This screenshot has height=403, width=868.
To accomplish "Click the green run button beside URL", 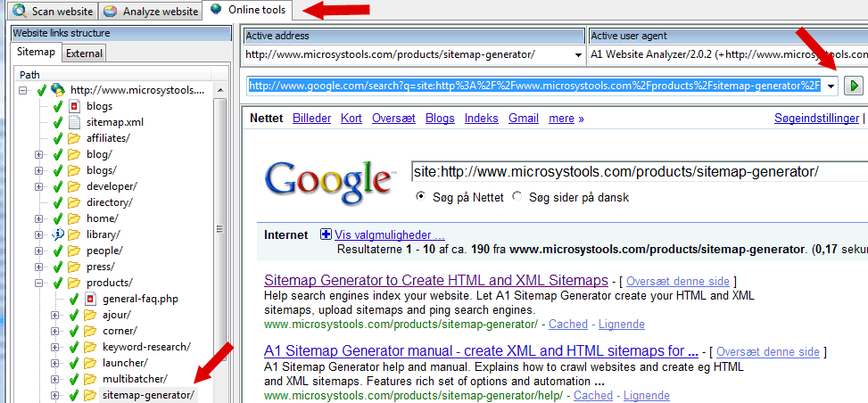I will (x=855, y=86).
